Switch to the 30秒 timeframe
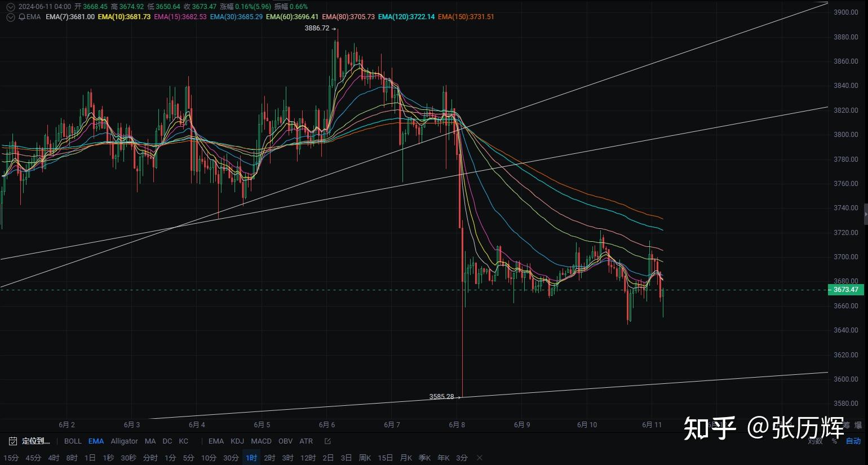The image size is (868, 465). pyautogui.click(x=129, y=458)
